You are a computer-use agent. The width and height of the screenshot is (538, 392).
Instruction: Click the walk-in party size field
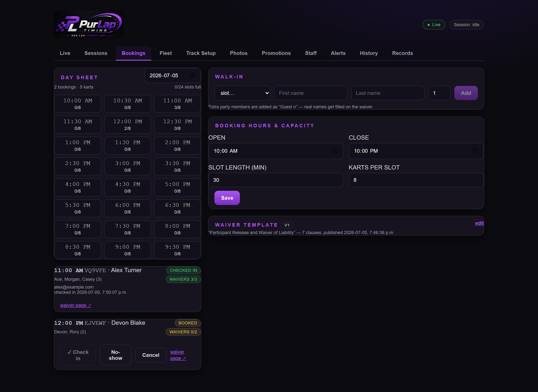pyautogui.click(x=439, y=93)
